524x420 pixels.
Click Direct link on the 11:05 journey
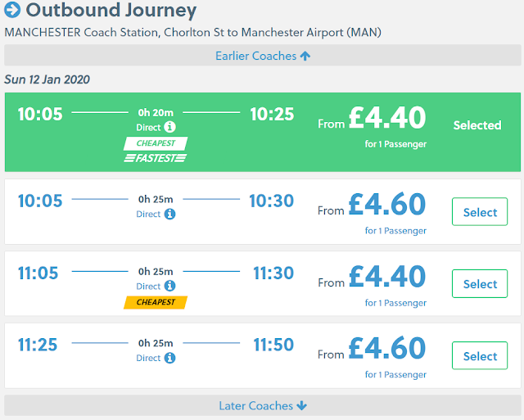click(x=148, y=287)
